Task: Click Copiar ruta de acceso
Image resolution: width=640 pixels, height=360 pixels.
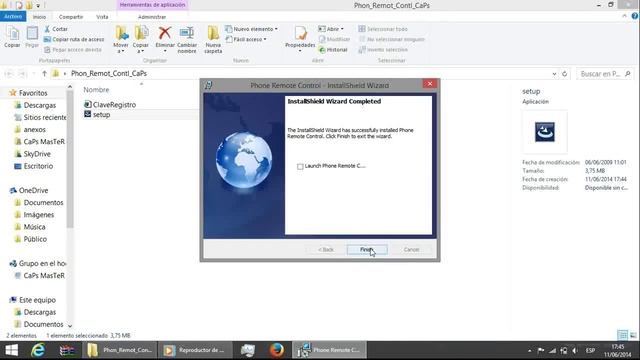Action: point(74,39)
